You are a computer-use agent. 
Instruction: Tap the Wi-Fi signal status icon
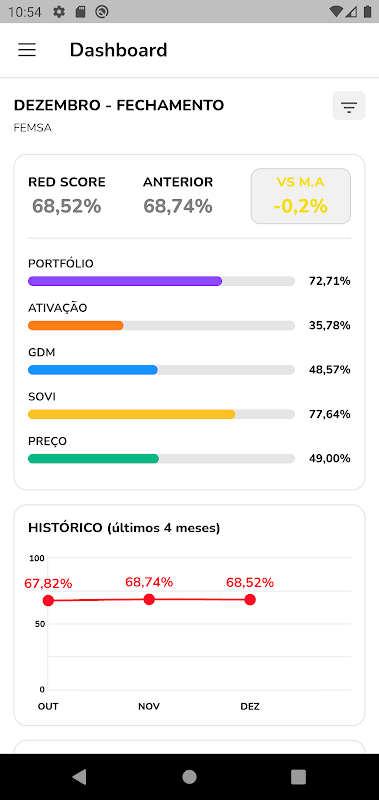[x=336, y=12]
